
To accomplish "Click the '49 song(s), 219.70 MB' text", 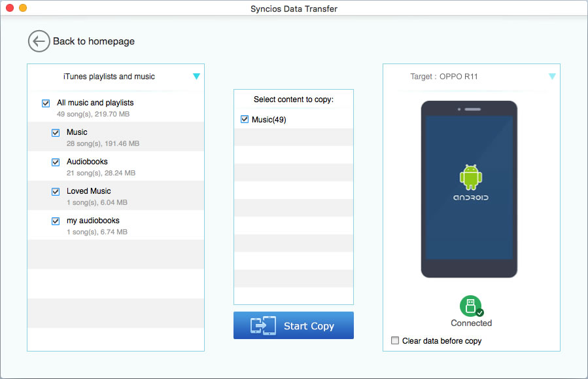I will (94, 114).
